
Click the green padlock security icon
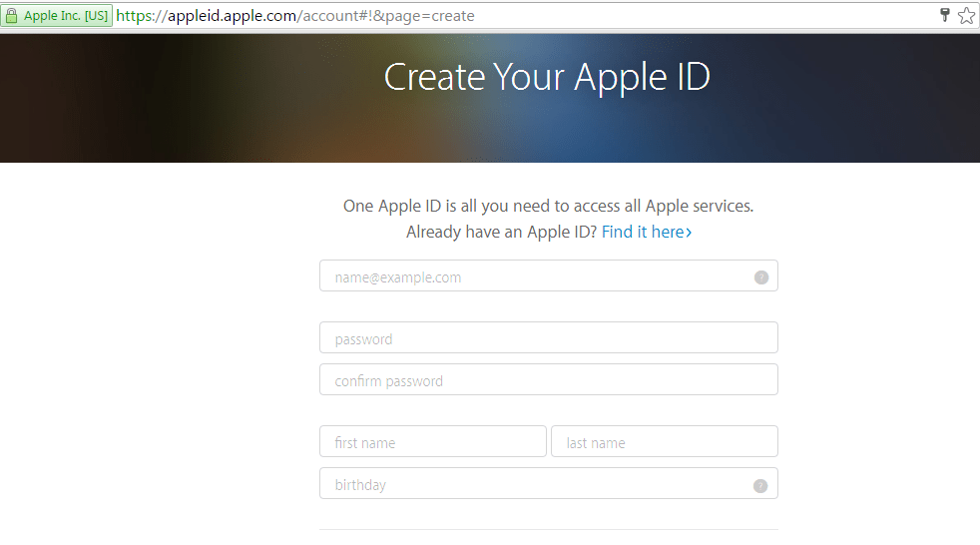coord(11,16)
